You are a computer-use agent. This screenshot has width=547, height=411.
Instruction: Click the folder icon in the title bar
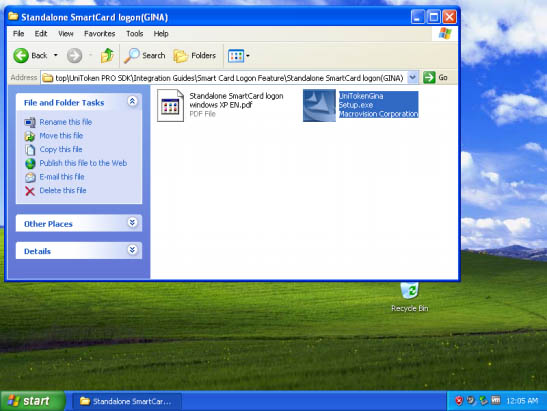[13, 16]
